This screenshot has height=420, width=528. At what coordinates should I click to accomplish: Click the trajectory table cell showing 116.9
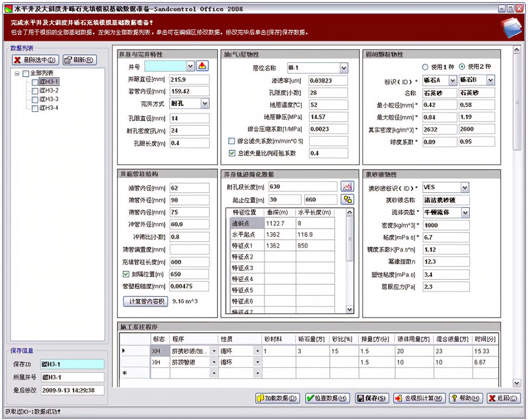click(315, 234)
